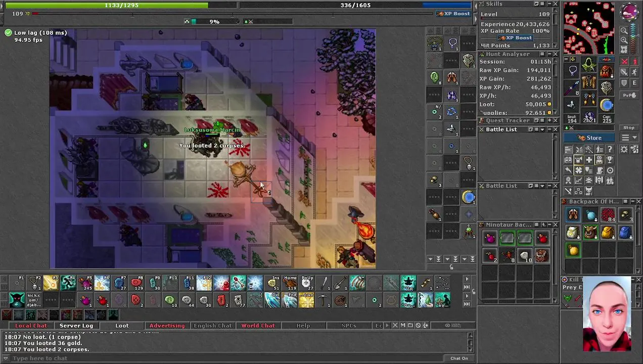
Task: Open the question mark help icon
Action: coord(610,149)
